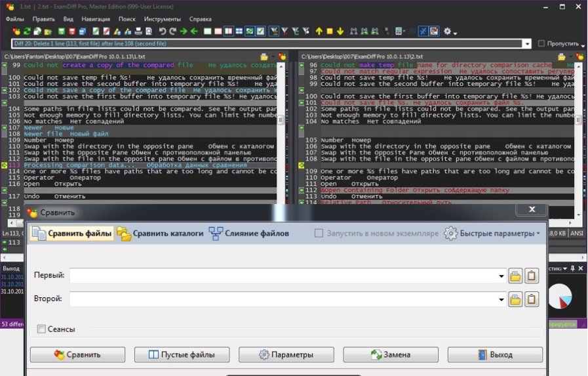Screen dimensions: 588x376
Task: Click browse folder icon for Второй field
Action: (515, 299)
